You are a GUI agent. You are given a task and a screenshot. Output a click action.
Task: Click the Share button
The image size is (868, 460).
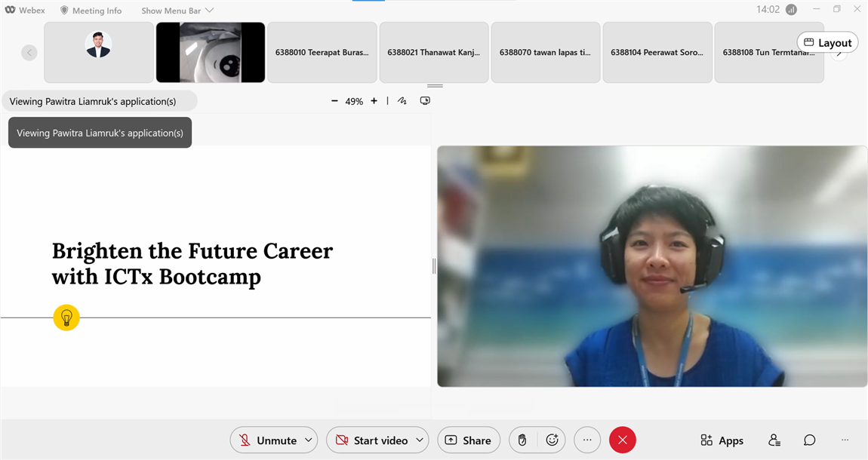[468, 440]
